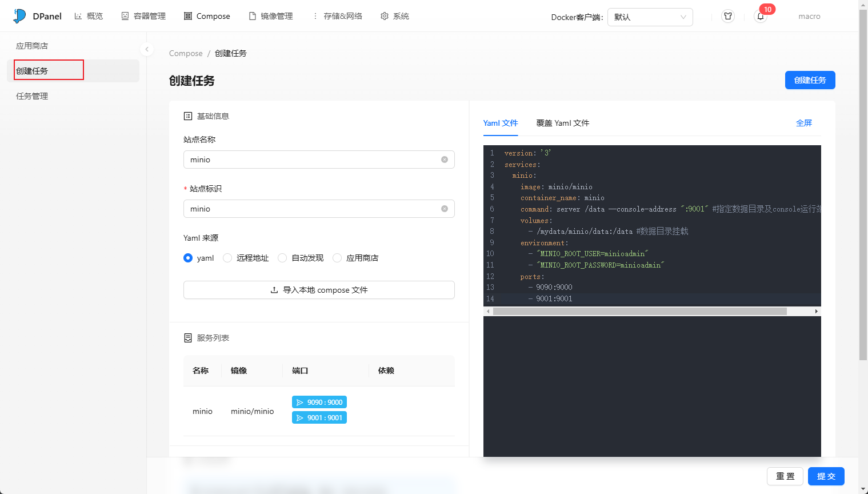Viewport: 868px width, 494px height.
Task: Click the 'image: minio/minio' code line
Action: click(556, 186)
